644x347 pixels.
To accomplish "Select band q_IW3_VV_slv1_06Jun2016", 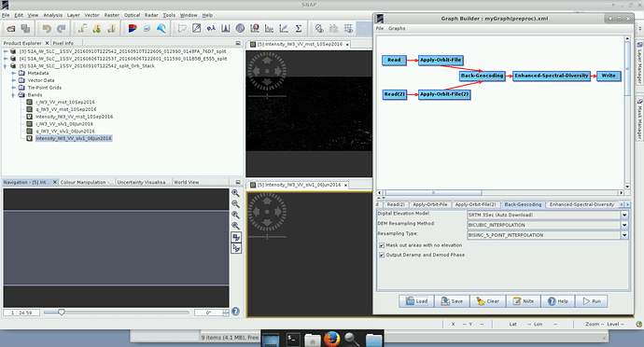I will coord(65,131).
